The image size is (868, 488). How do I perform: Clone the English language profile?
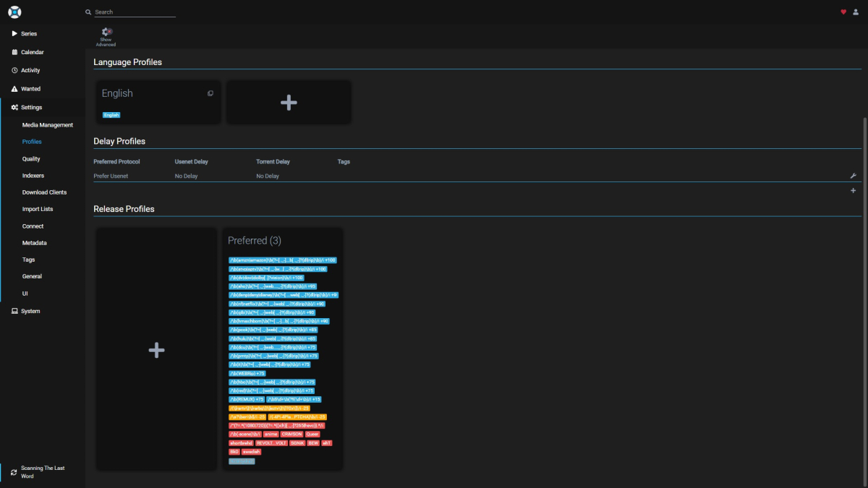point(210,93)
